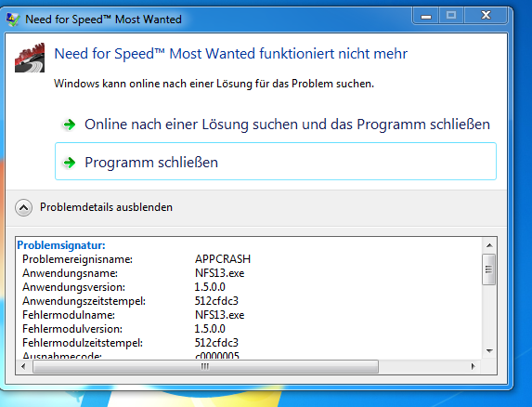
Task: Click 512cfdc3 next to Fehlermodulzeitstempel
Action: [216, 343]
